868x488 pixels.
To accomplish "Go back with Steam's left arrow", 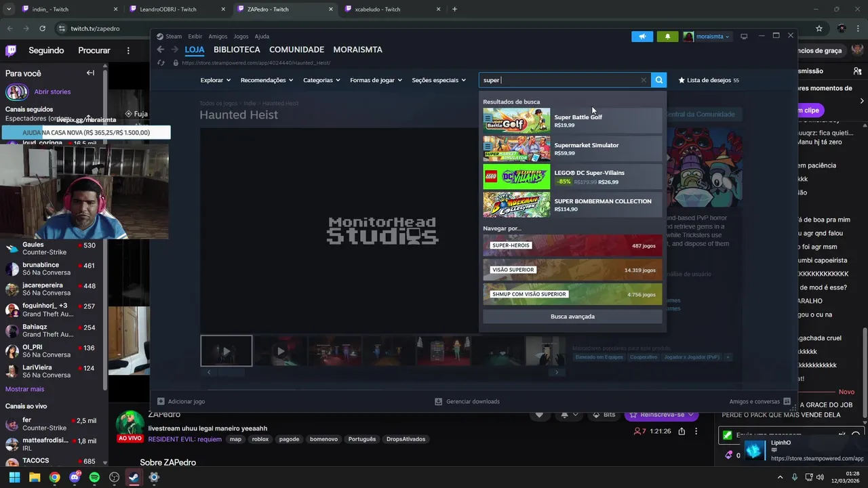I will 161,49.
